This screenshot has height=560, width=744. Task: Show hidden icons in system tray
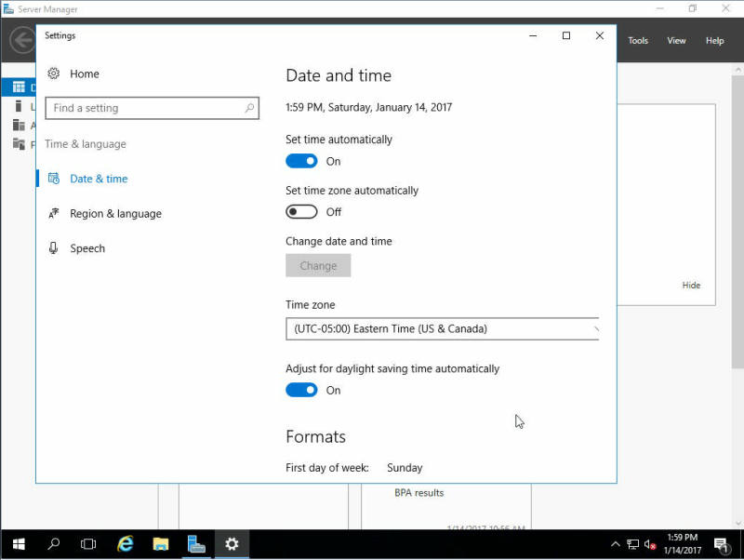616,544
